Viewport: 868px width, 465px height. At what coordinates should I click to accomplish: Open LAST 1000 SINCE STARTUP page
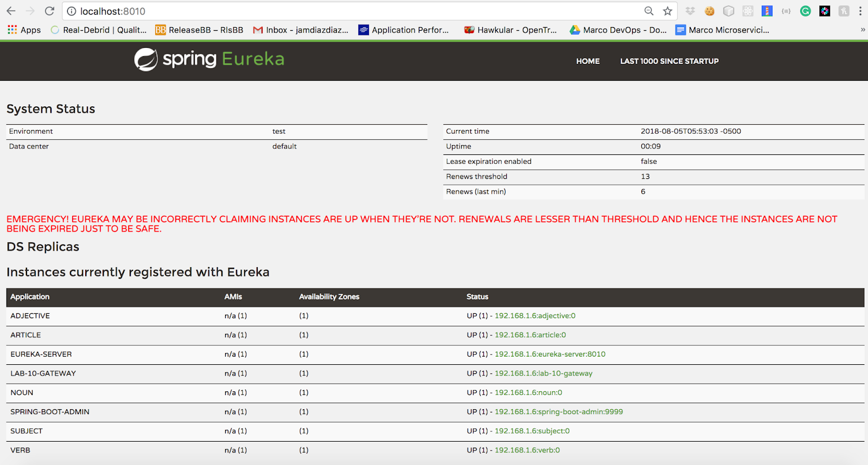pyautogui.click(x=669, y=61)
